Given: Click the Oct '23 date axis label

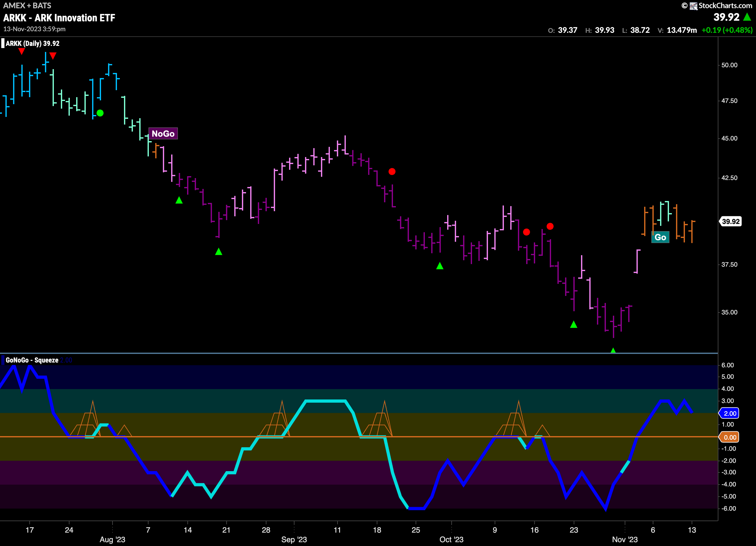Looking at the screenshot, I should tap(451, 539).
